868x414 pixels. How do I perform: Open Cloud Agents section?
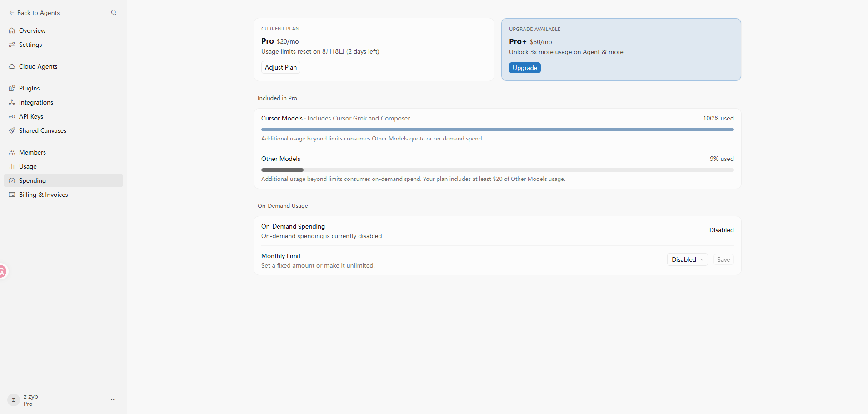point(63,66)
